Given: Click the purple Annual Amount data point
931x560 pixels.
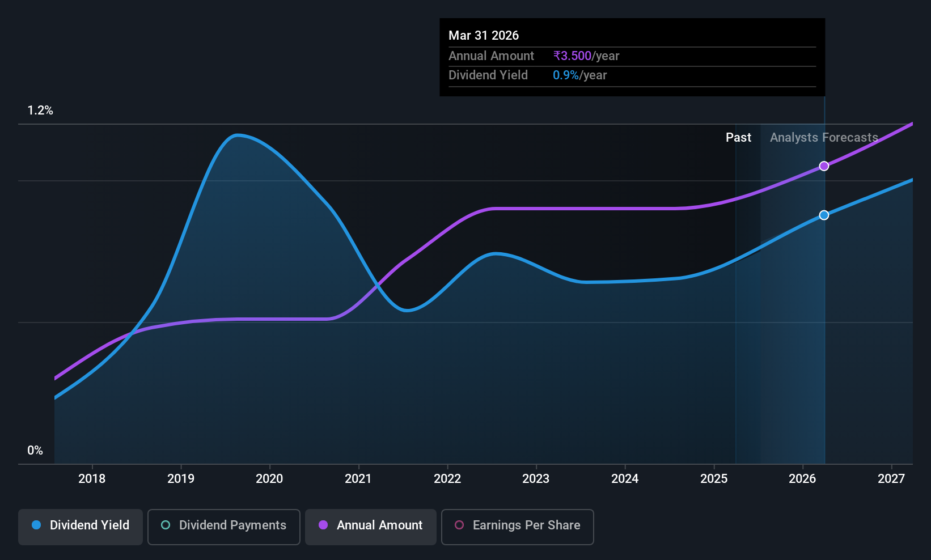Looking at the screenshot, I should tap(824, 166).
